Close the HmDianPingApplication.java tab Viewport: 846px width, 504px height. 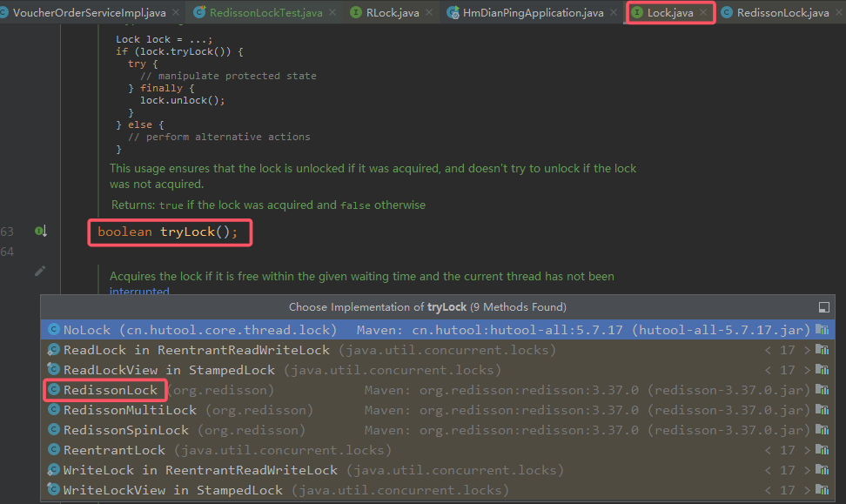[614, 12]
